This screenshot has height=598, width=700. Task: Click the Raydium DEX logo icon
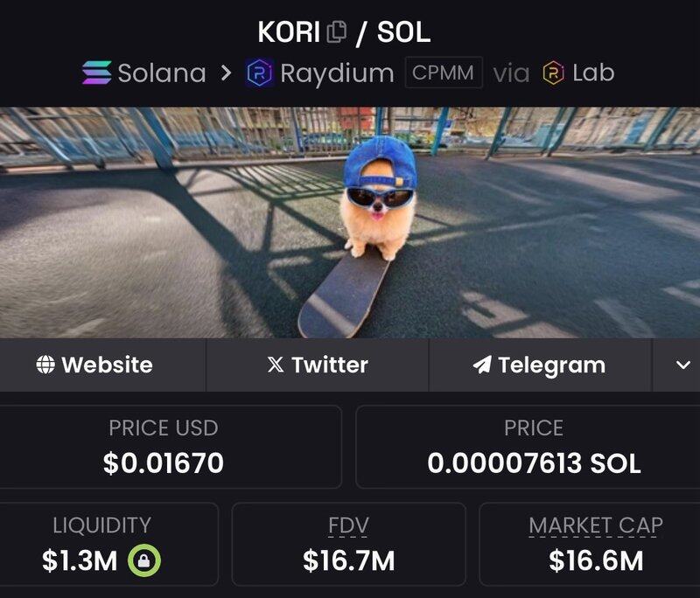259,73
